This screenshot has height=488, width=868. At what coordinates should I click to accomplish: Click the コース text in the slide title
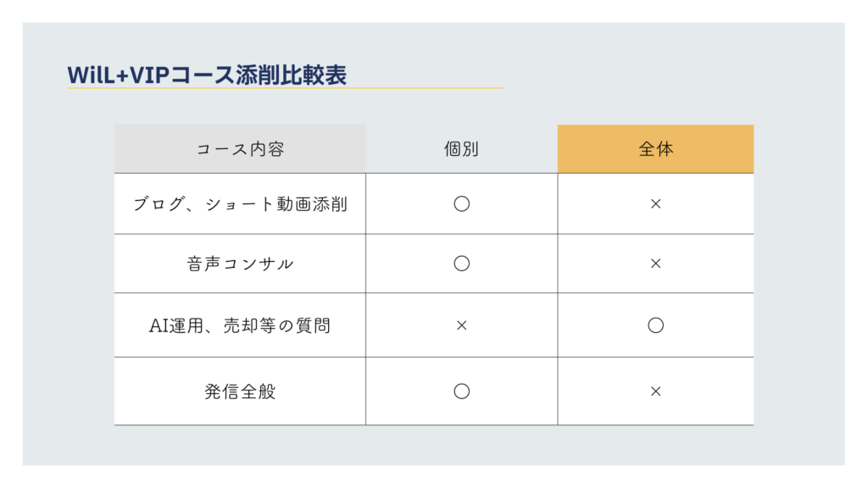199,75
